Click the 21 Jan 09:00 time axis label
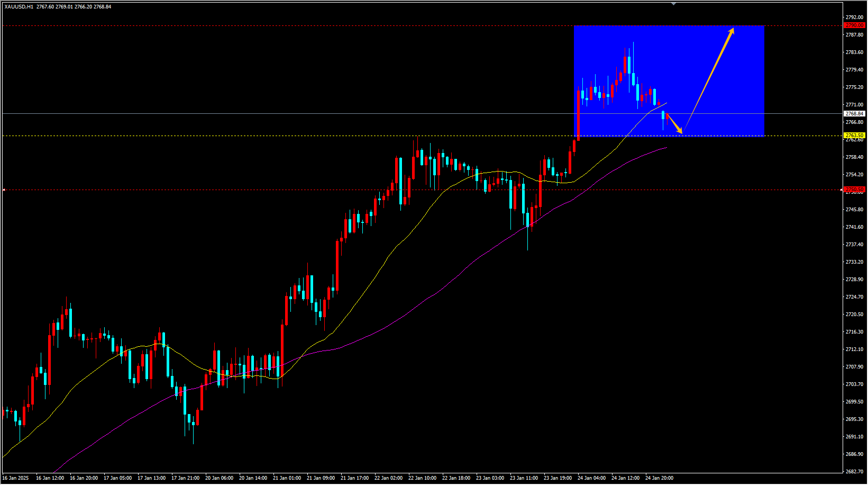 point(321,478)
